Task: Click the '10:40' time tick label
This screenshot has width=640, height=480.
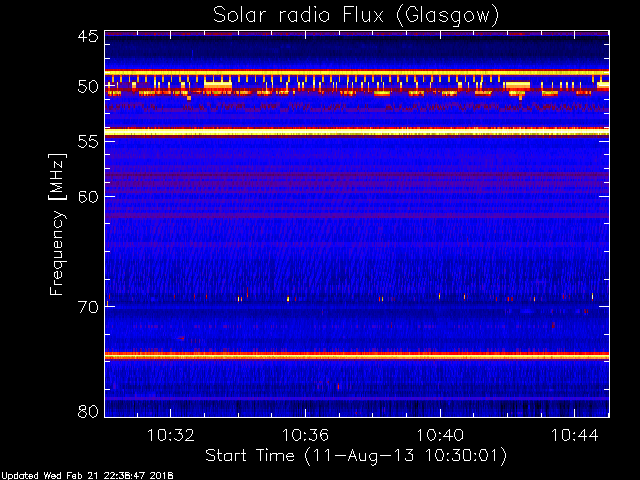Action: 440,435
